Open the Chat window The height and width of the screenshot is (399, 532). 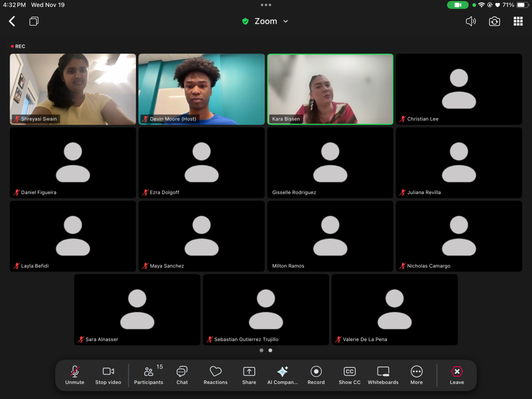[x=182, y=375]
